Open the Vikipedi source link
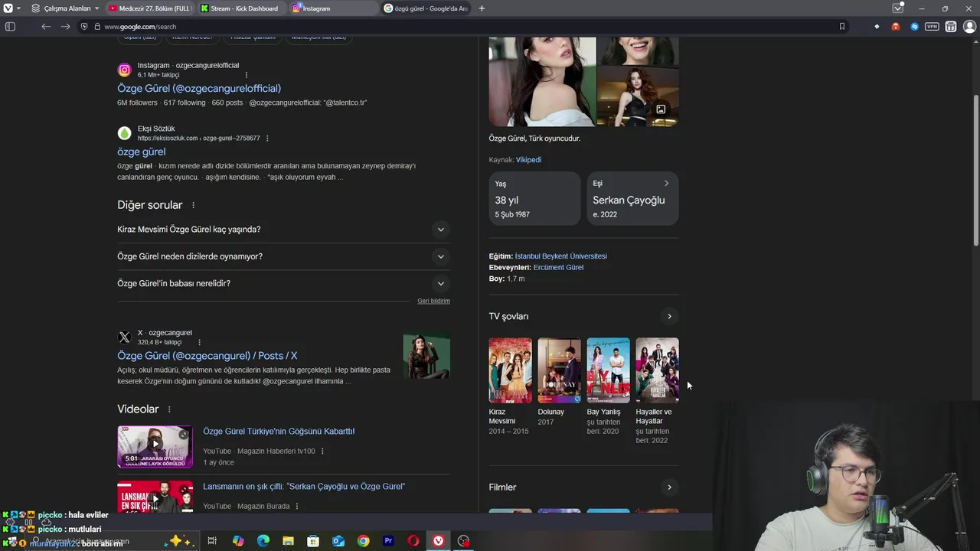Image resolution: width=980 pixels, height=551 pixels. (528, 160)
